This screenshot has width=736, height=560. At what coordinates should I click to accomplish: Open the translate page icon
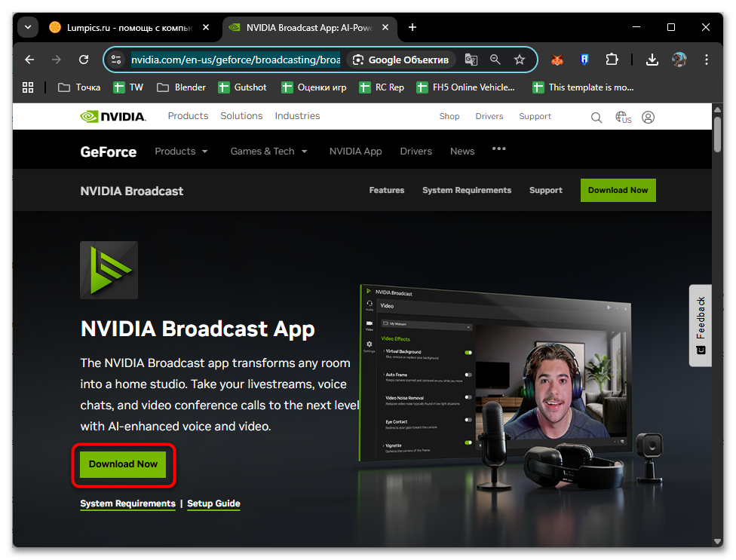[x=471, y=60]
